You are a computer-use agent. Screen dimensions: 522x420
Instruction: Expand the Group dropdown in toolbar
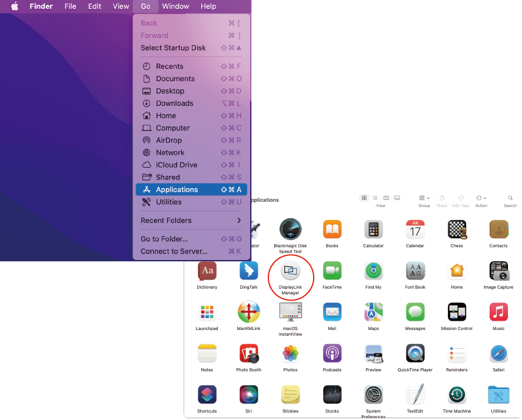click(x=424, y=198)
